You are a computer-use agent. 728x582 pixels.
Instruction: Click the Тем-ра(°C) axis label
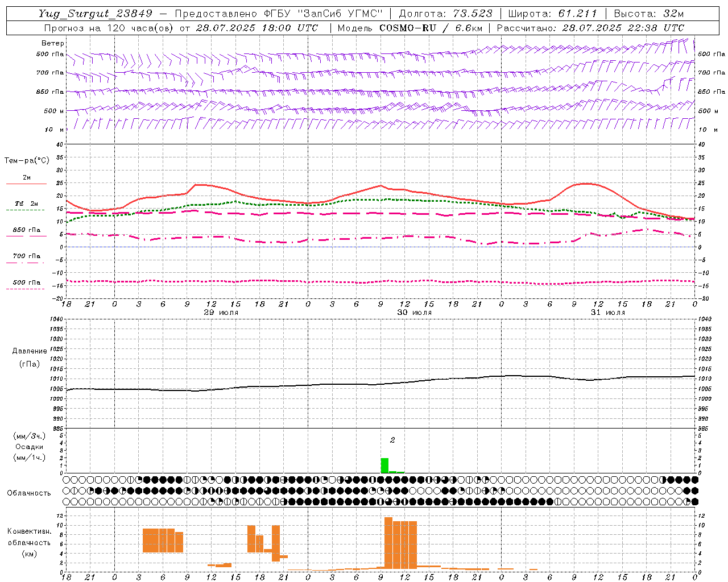27,161
